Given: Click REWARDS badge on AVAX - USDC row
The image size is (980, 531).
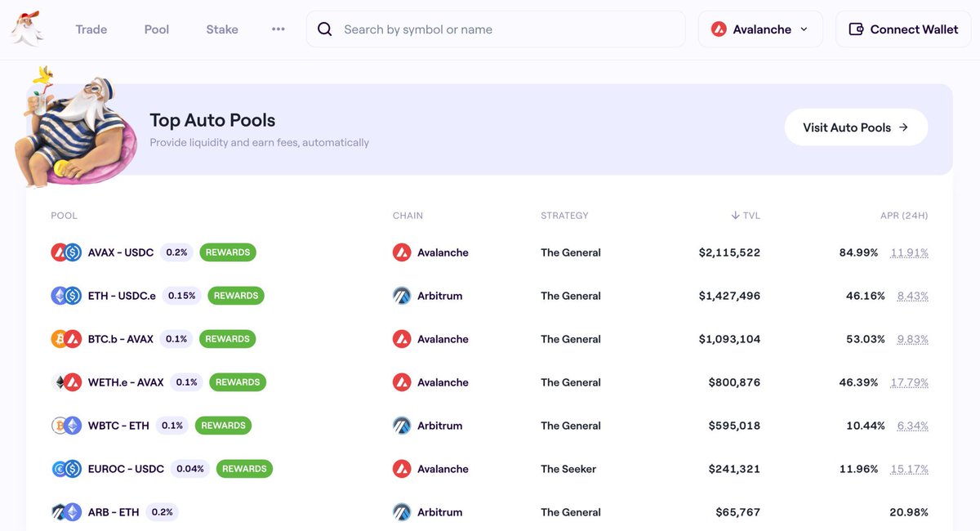Looking at the screenshot, I should tap(228, 252).
